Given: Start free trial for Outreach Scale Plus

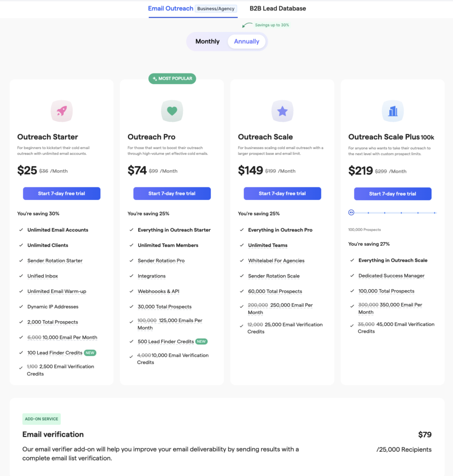Looking at the screenshot, I should 393,194.
